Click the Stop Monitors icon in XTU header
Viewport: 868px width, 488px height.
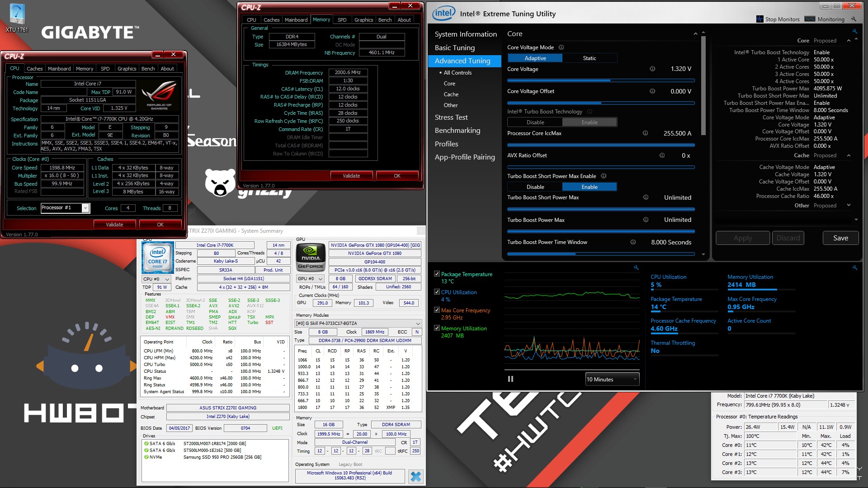[760, 19]
